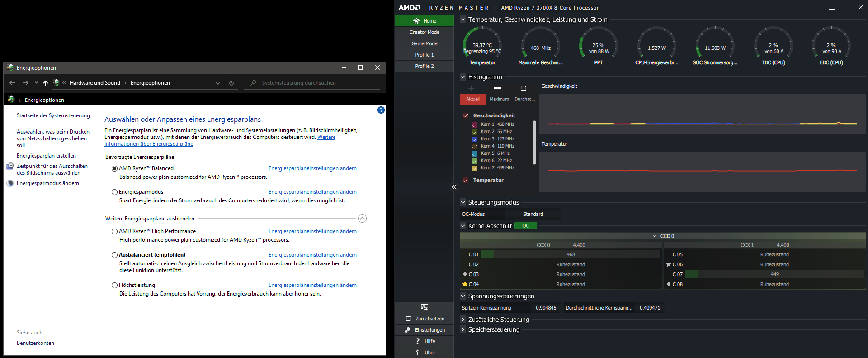Image resolution: width=868 pixels, height=358 pixels.
Task: Select the Maximum histogram tab
Action: [x=499, y=99]
